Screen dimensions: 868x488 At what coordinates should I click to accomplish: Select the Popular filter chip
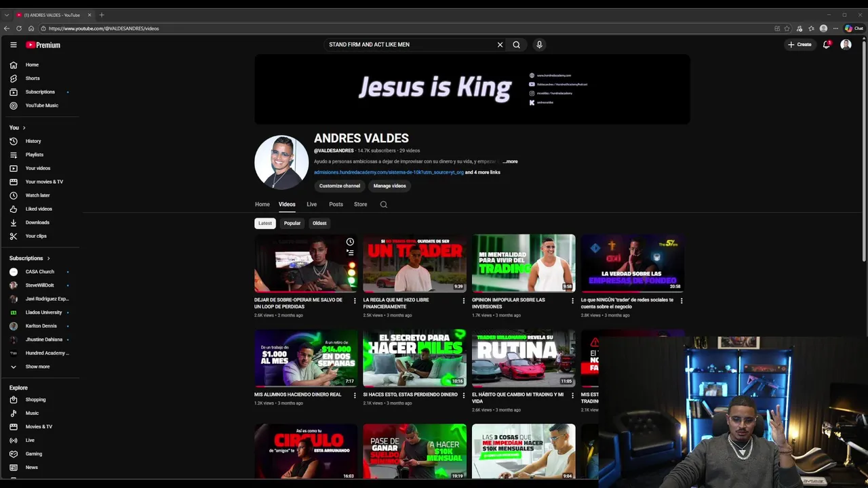coord(292,223)
